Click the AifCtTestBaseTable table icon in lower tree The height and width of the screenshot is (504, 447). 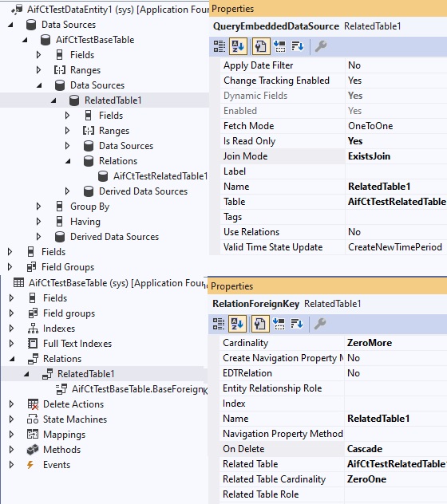coord(18,283)
